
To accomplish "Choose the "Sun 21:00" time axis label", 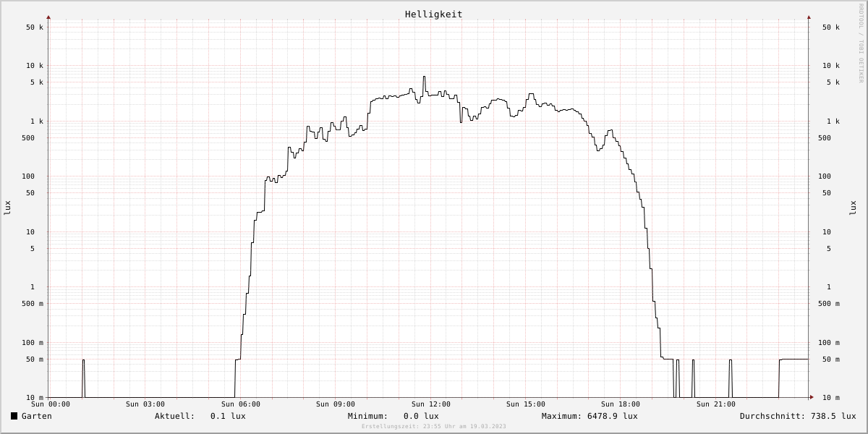I will 716,404.
